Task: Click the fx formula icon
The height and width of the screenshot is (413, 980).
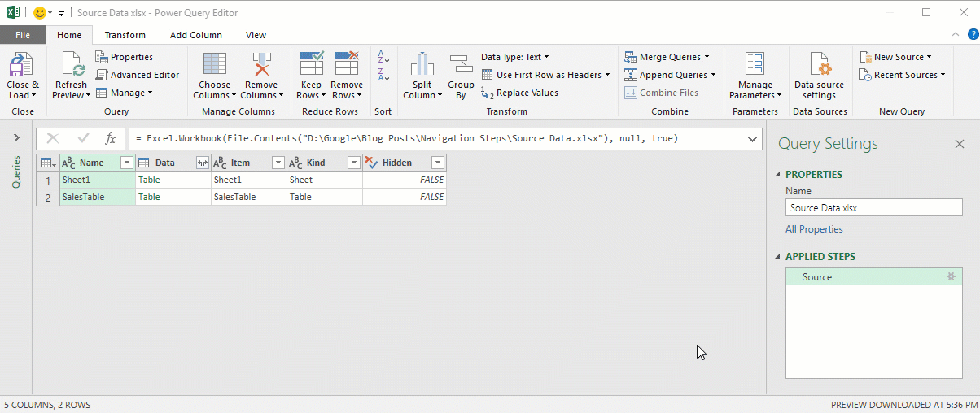Action: tap(111, 139)
